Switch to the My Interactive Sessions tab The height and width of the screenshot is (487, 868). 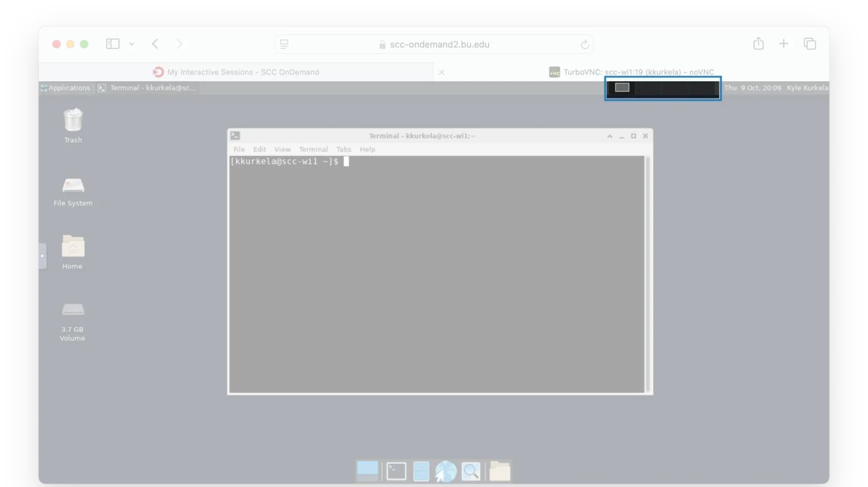(x=236, y=72)
